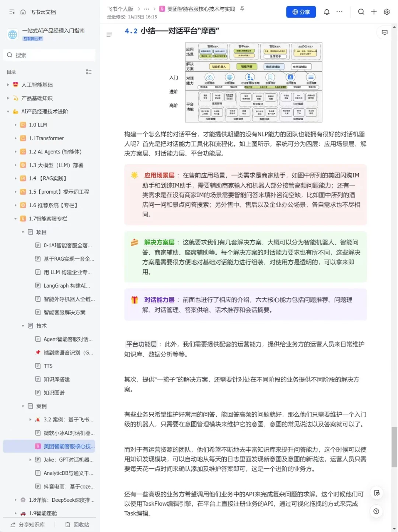Click the 互联网公开 tag
398x532 pixels.
(33, 39)
